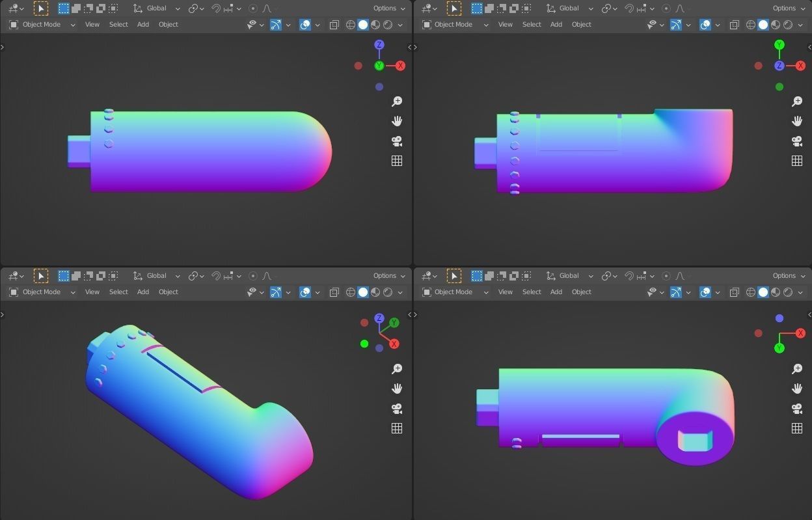Expand toolbar arrow at perspective viewport edge
This screenshot has height=520, width=812.
(3, 315)
